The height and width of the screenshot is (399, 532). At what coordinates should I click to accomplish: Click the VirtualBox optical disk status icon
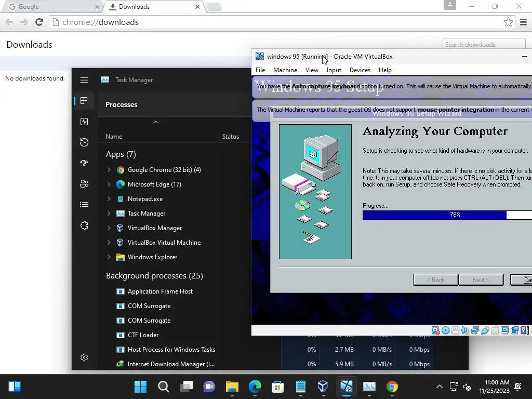[445, 330]
